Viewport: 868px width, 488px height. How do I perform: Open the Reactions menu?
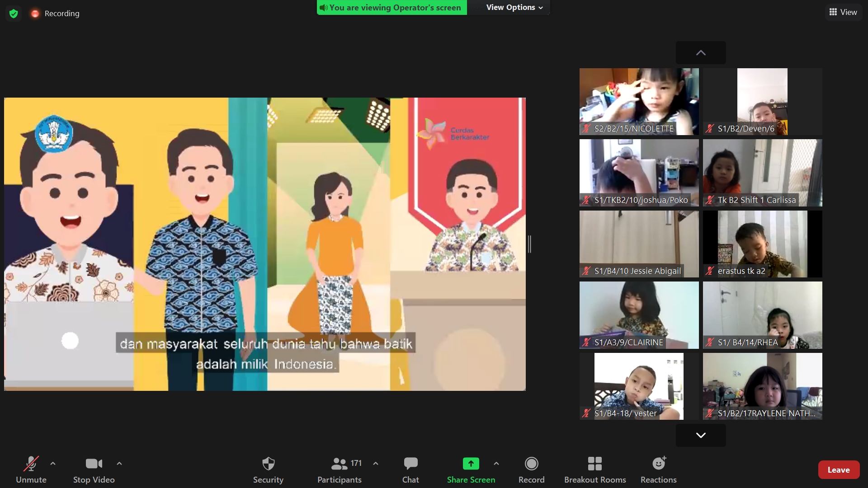[x=658, y=469]
